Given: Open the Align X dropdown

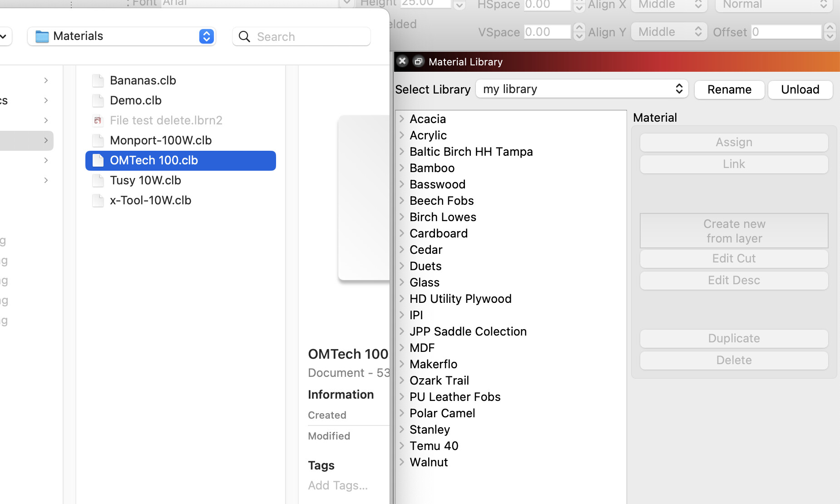Looking at the screenshot, I should 669,5.
